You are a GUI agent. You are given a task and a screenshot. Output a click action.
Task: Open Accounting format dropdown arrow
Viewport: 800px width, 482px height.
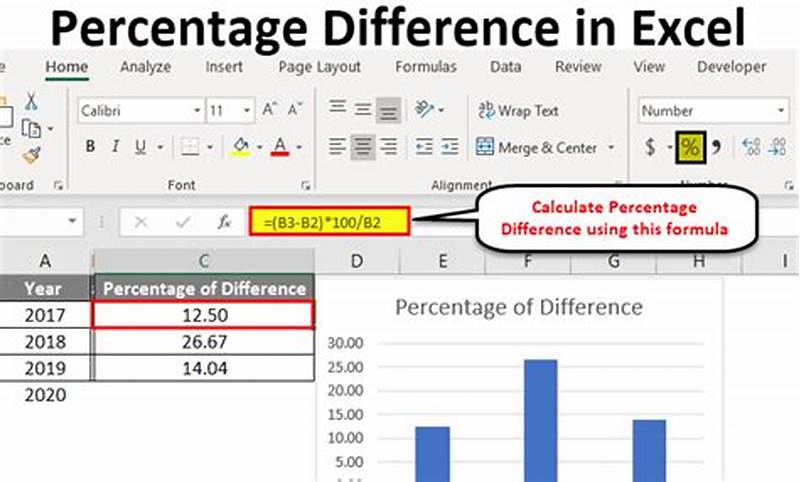(669, 148)
